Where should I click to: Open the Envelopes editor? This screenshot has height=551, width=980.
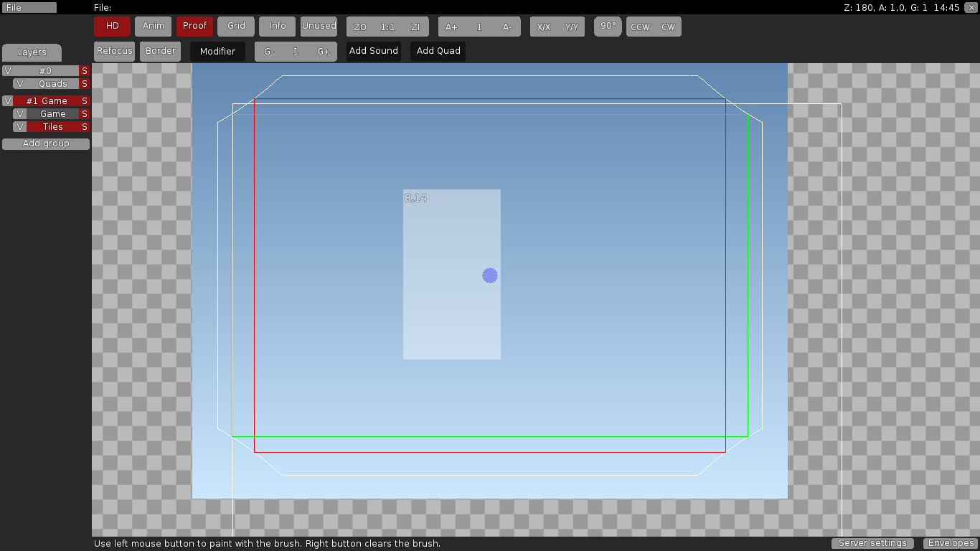click(x=950, y=543)
